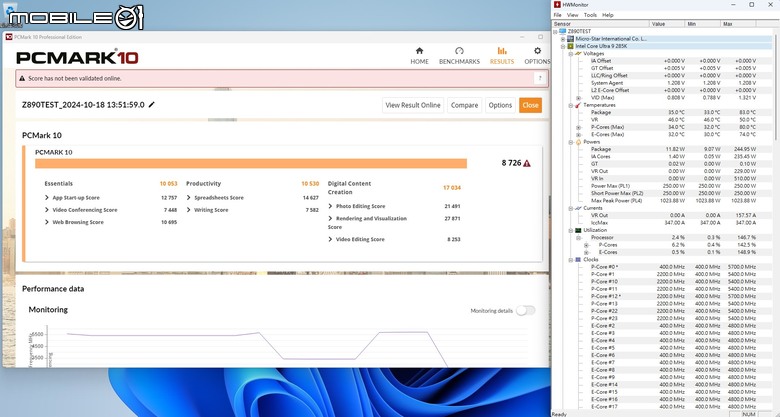Screen dimensions: 780x417
Task: Go to the Results tab
Action: point(501,55)
